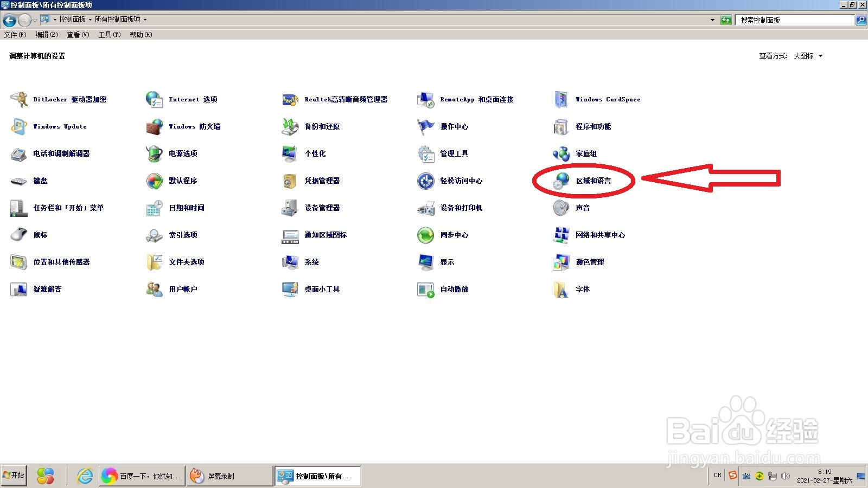Switch to 百度一下 browser taskbar window
Image resolution: width=868 pixels, height=488 pixels.
pyautogui.click(x=142, y=476)
